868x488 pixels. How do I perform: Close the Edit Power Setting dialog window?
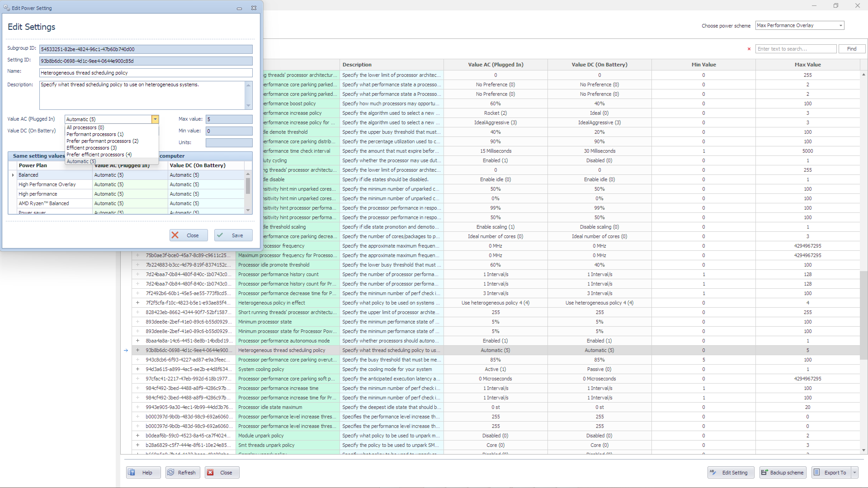click(254, 8)
